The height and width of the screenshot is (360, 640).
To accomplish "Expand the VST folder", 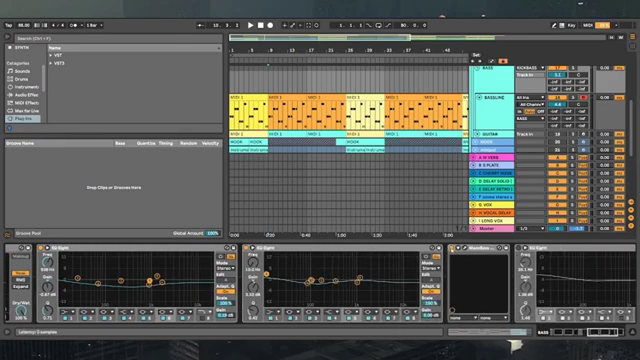I will click(x=51, y=56).
